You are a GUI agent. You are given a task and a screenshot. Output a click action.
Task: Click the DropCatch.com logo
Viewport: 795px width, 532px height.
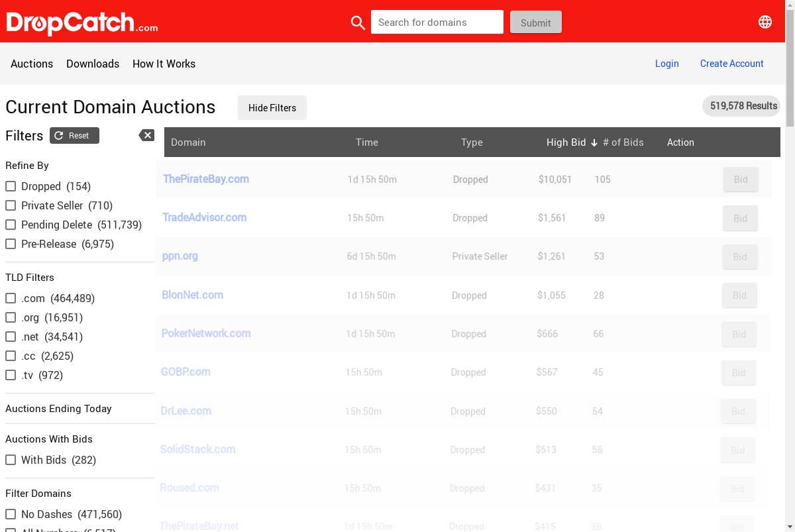82,23
